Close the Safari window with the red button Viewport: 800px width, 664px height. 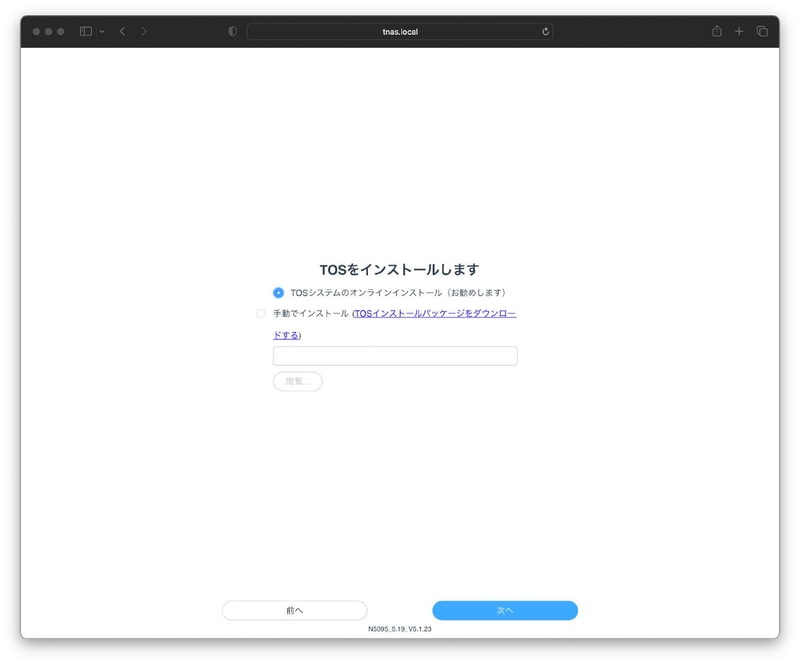[37, 31]
